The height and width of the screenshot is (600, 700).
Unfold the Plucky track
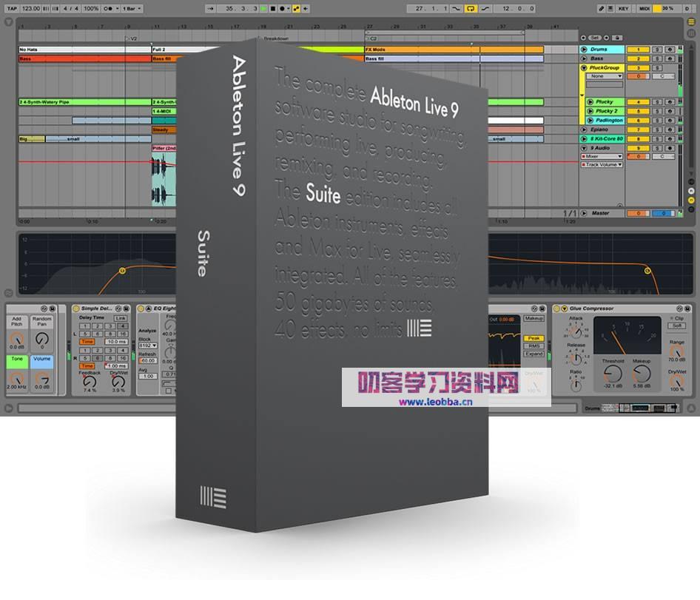click(x=590, y=102)
